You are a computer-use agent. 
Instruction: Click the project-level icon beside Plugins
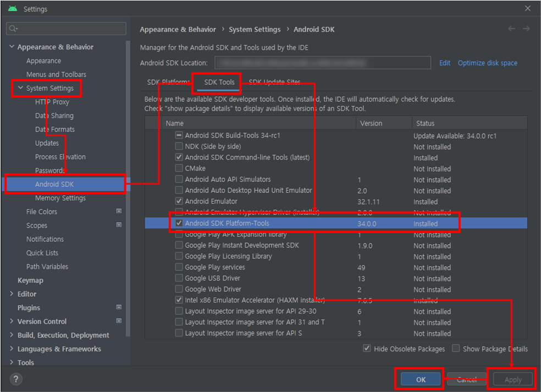tap(119, 307)
